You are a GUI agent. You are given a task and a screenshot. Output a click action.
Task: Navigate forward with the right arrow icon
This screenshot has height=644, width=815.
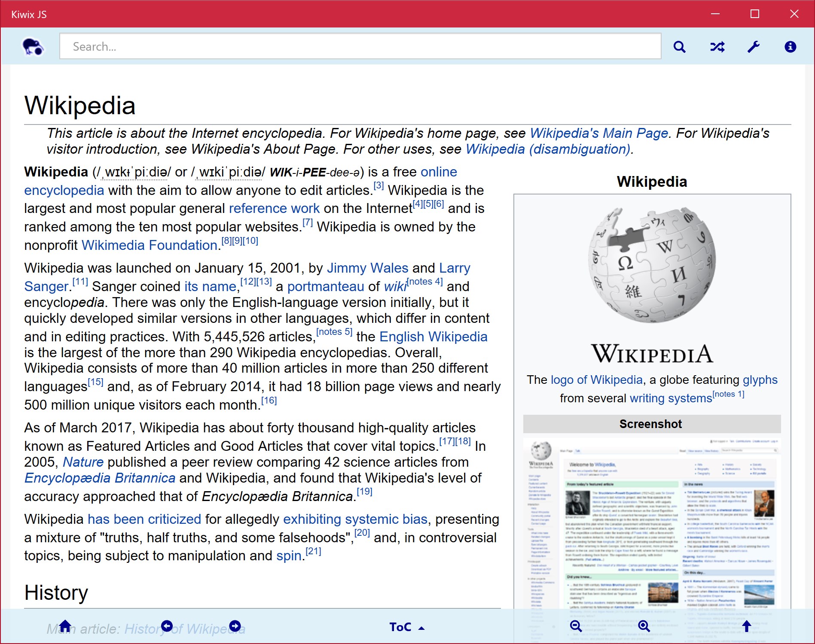(x=235, y=626)
